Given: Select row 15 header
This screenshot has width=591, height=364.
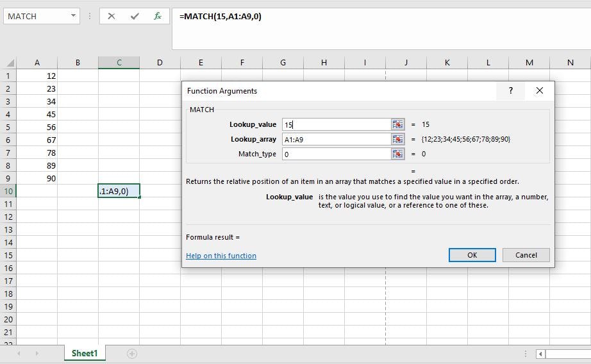Looking at the screenshot, I should click(x=8, y=255).
